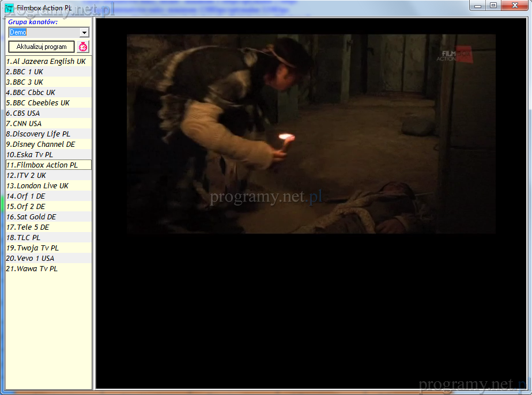
Task: Click the highlighted Filmbox Action PL entry
Action: tap(42, 165)
